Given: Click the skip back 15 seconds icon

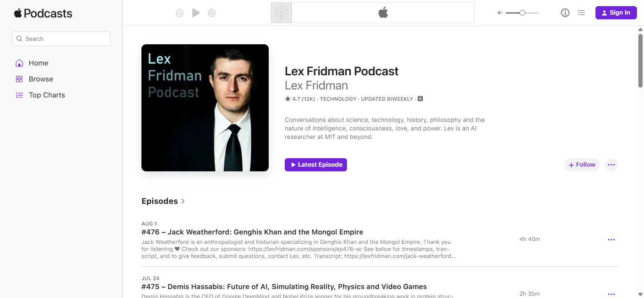Looking at the screenshot, I should [x=180, y=13].
